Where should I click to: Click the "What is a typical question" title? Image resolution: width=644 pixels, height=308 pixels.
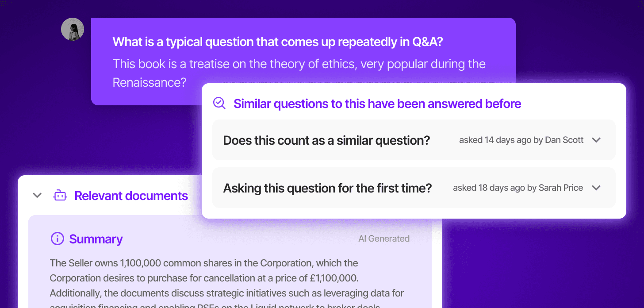click(x=278, y=42)
